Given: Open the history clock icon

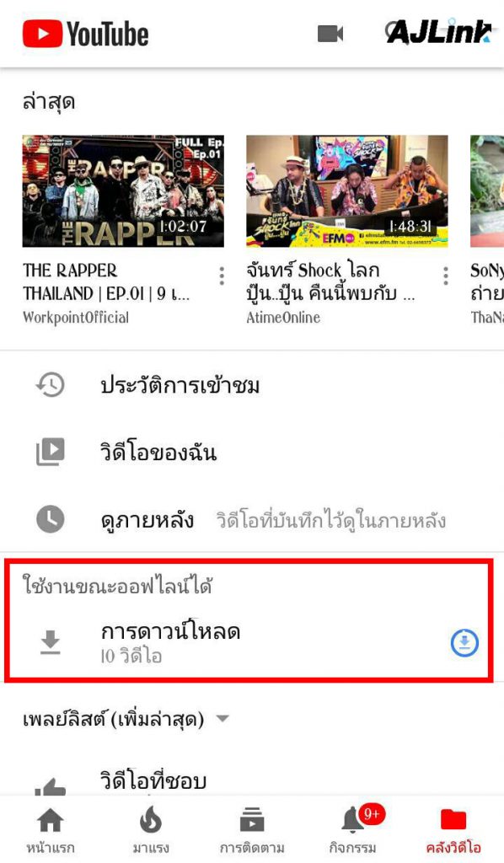Looking at the screenshot, I should click(x=50, y=384).
